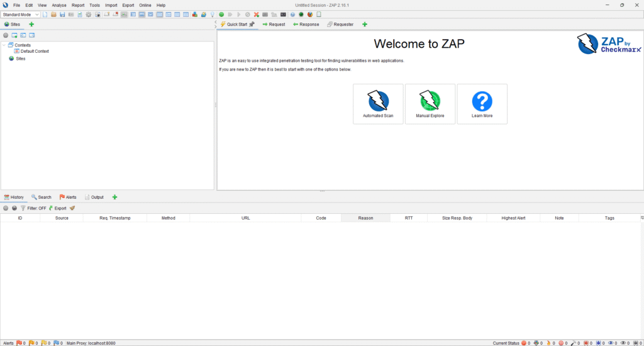Open the Tools menu
Image resolution: width=644 pixels, height=346 pixels.
(x=94, y=5)
